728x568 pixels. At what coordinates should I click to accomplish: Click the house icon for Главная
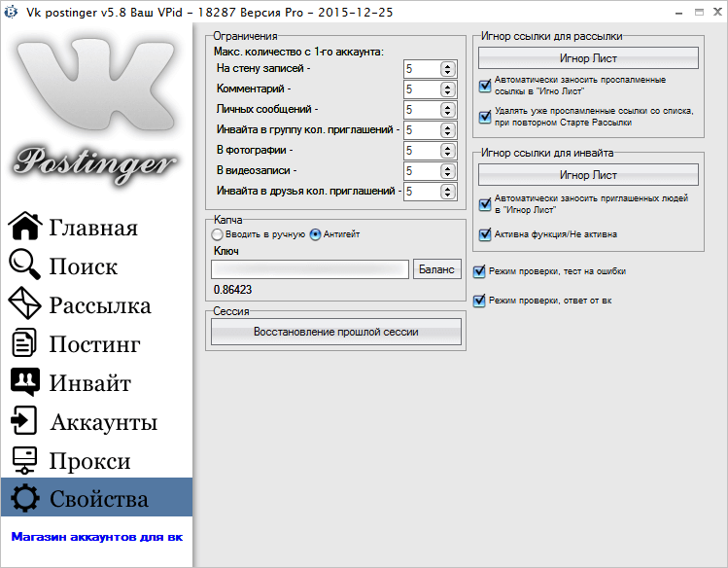(x=24, y=227)
